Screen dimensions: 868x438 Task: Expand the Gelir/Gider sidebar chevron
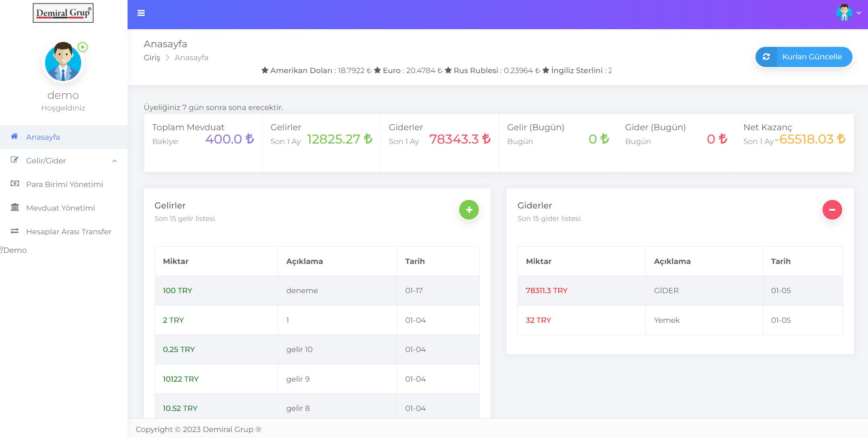(x=114, y=161)
